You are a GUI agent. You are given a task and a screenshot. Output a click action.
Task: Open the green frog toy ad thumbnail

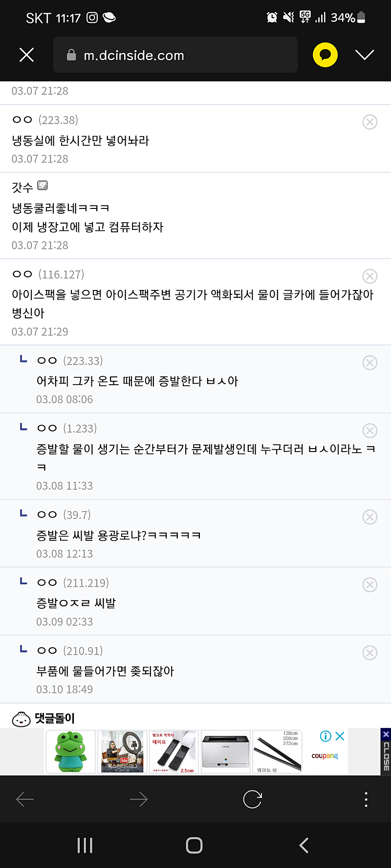point(71,751)
